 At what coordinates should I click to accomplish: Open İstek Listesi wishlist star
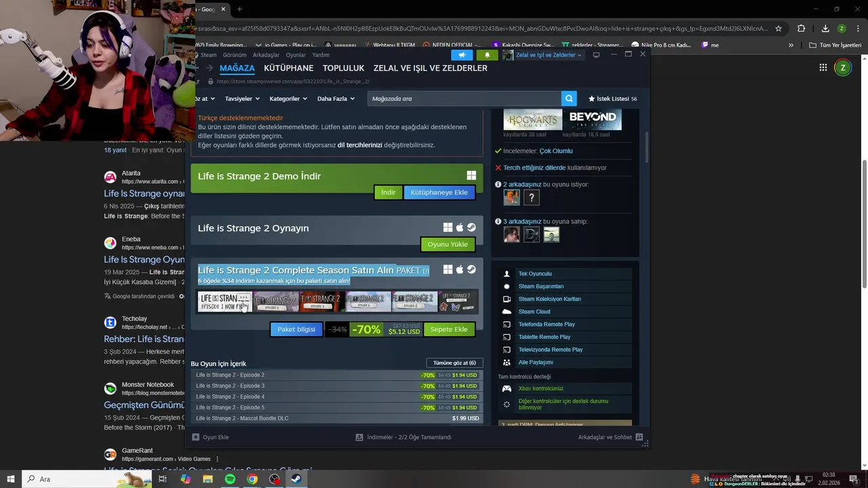click(x=591, y=99)
